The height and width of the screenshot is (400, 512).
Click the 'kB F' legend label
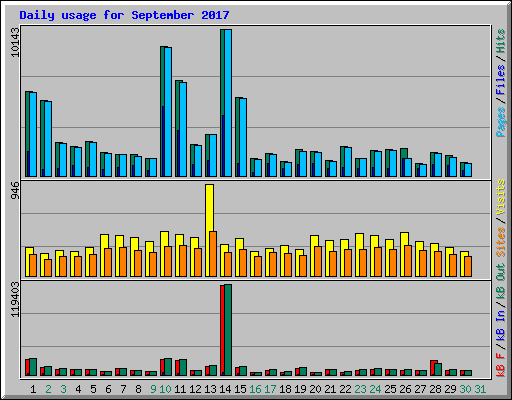(500, 365)
